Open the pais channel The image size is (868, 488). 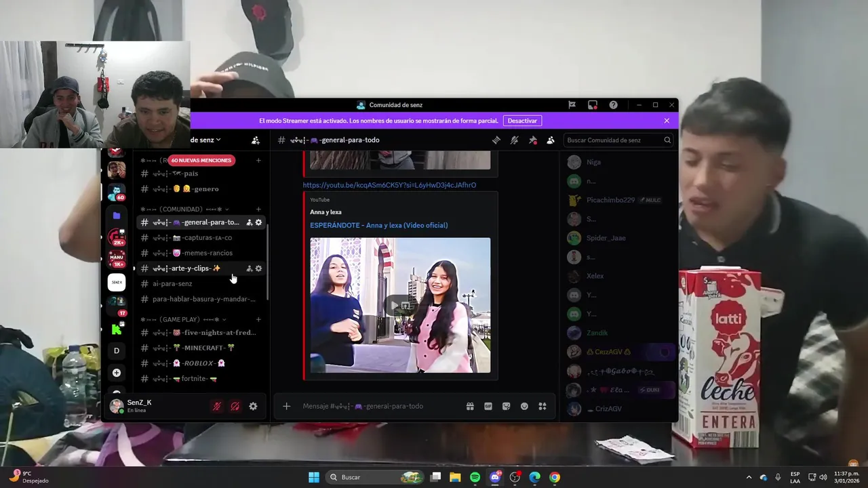[201, 174]
